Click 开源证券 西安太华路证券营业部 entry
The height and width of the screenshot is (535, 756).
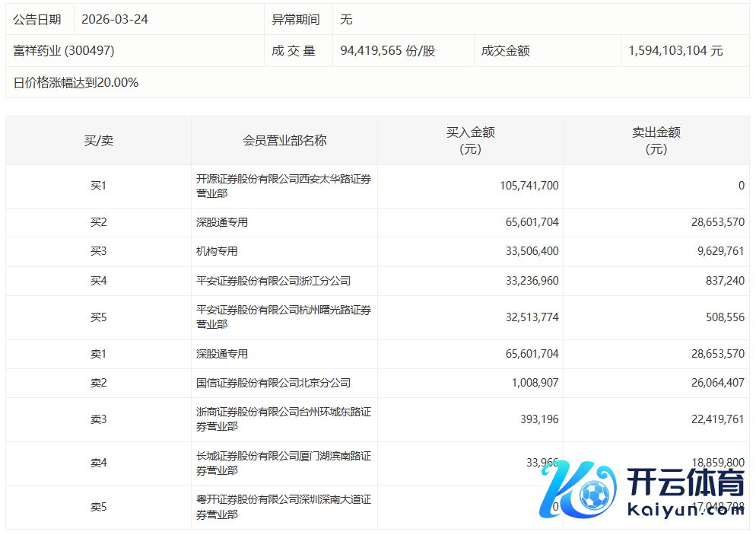coord(283,186)
